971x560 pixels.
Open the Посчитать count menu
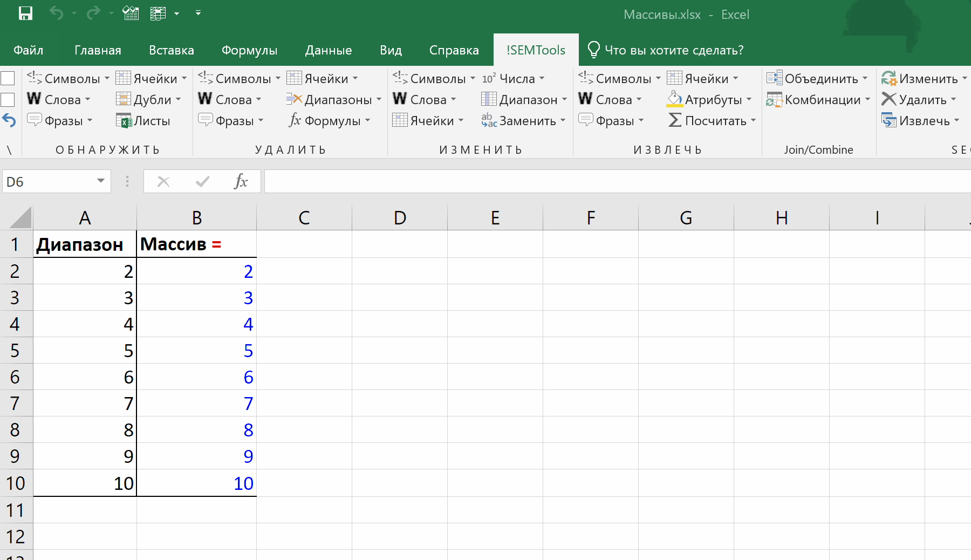[712, 121]
